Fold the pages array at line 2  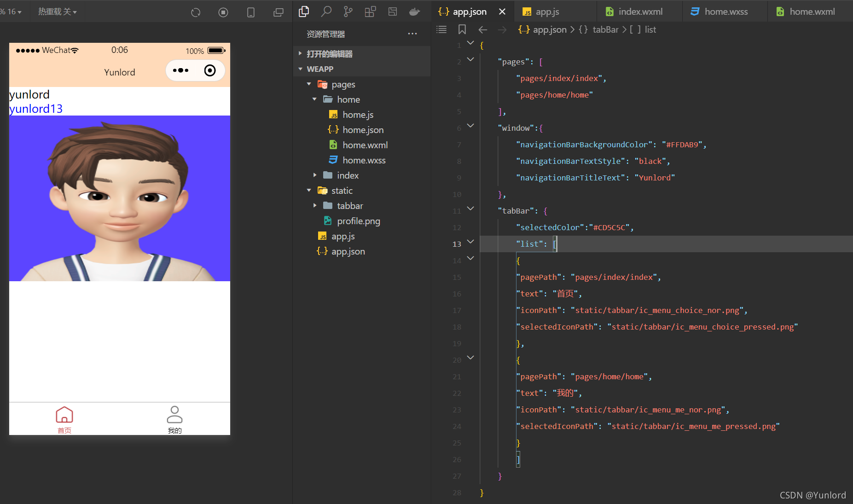pos(470,59)
